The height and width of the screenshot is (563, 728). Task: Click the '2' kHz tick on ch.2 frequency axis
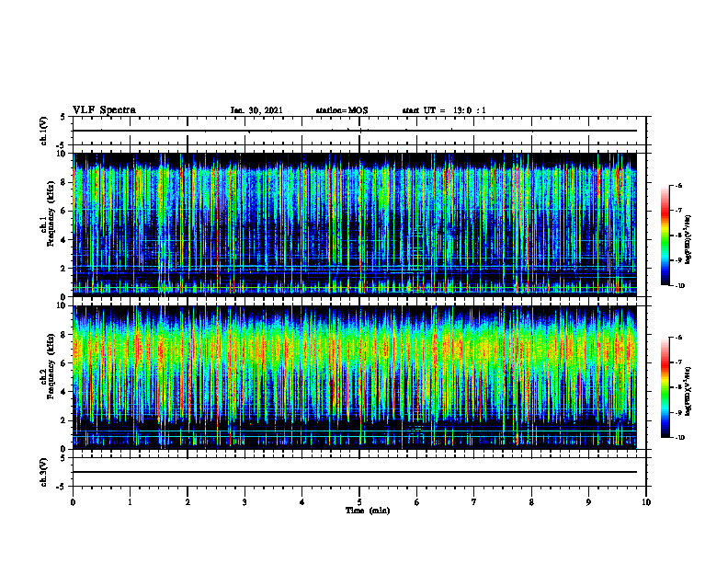64,420
